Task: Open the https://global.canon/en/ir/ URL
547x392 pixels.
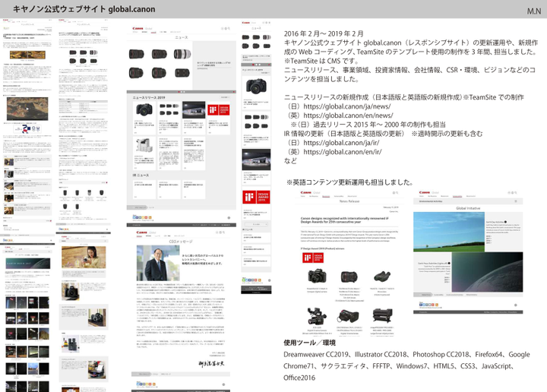Action: click(x=342, y=152)
